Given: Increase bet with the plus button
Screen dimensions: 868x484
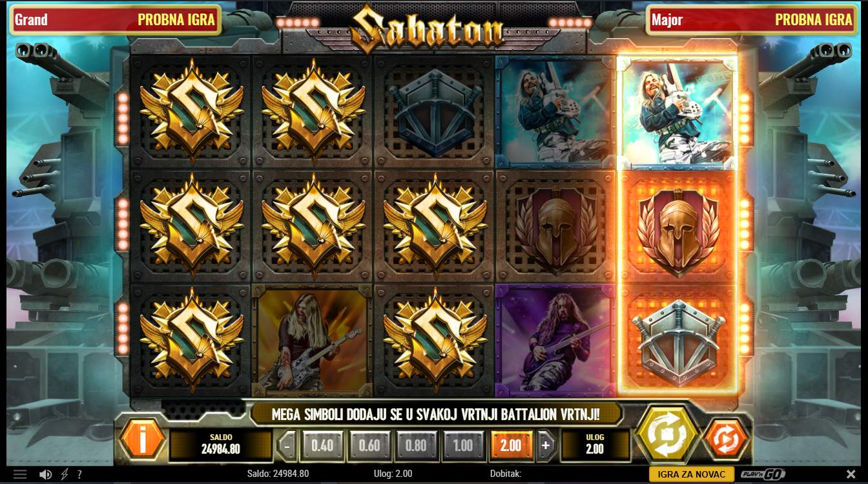Looking at the screenshot, I should coord(546,445).
